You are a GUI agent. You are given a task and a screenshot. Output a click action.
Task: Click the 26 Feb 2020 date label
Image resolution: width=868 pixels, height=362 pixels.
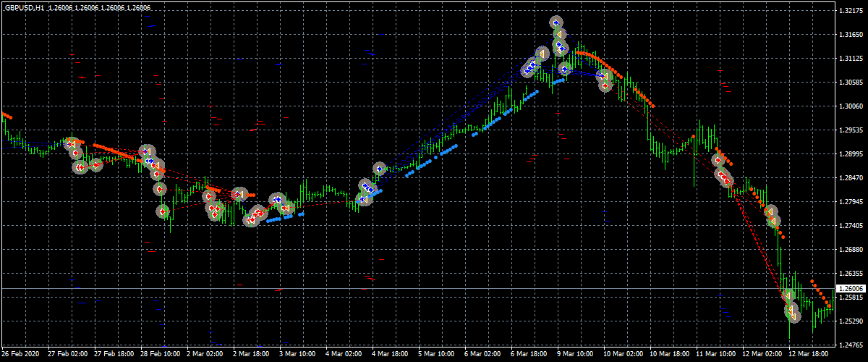click(x=22, y=355)
